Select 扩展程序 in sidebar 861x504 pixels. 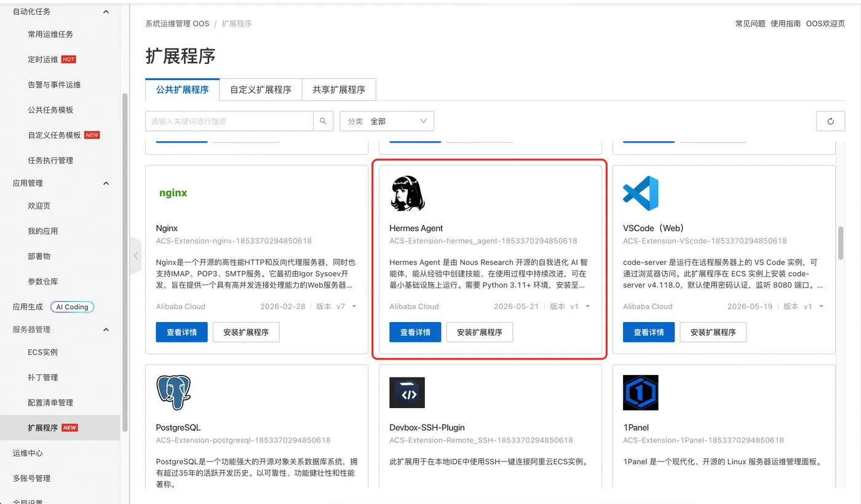point(60,428)
